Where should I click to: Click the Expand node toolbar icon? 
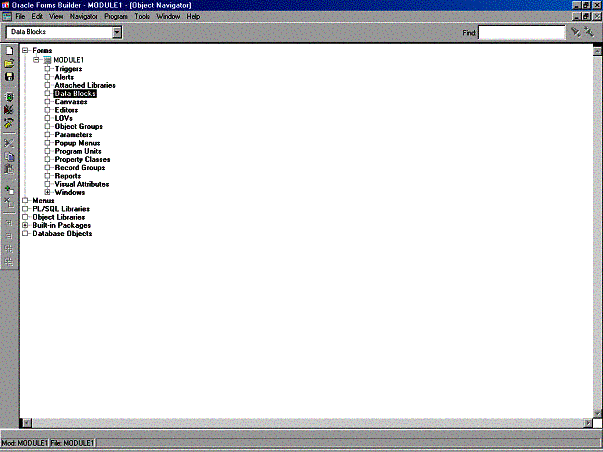pyautogui.click(x=9, y=223)
